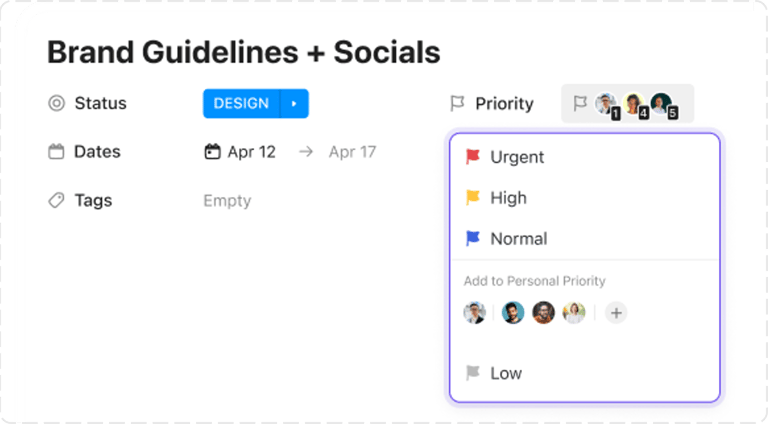Viewport: 768px width, 424px height.
Task: Add another person via plus button
Action: coord(617,313)
